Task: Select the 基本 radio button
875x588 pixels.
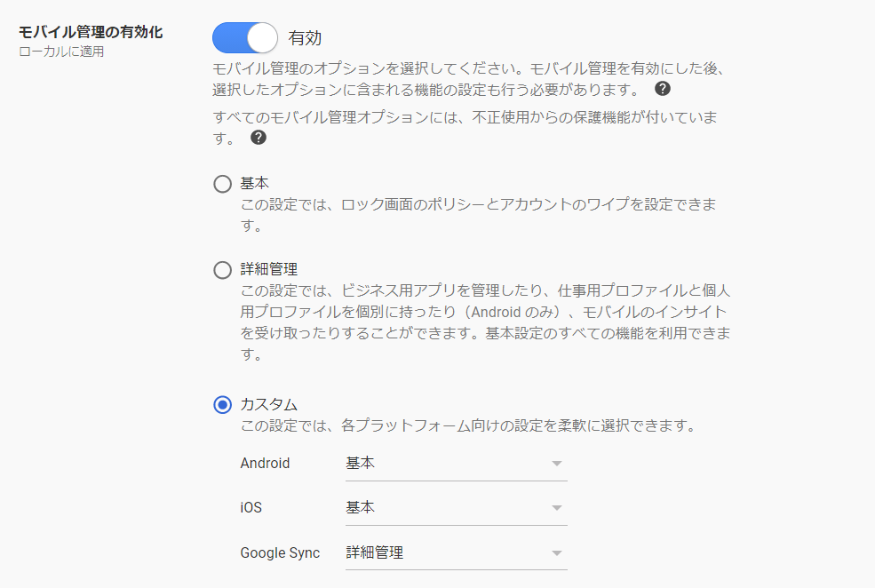Action: coord(223,184)
